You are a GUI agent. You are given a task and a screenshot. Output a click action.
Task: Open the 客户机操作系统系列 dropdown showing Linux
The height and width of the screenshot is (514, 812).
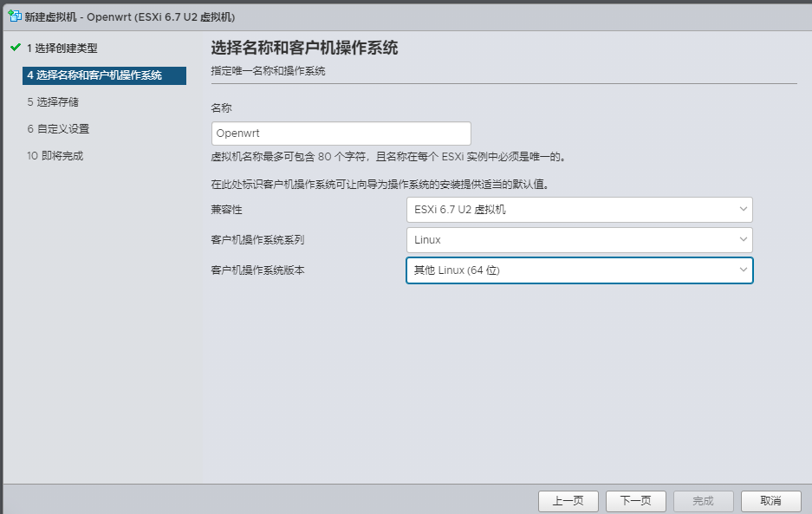pyautogui.click(x=579, y=240)
